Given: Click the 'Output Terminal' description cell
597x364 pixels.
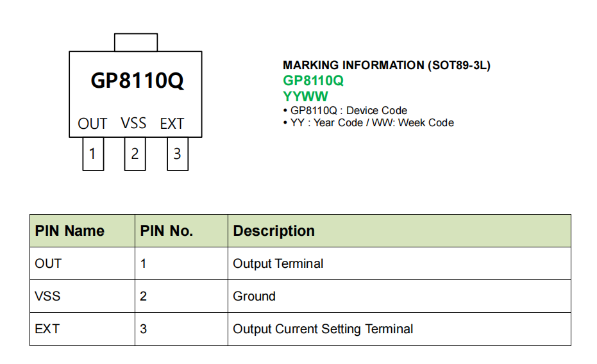Looking at the screenshot, I should point(278,263).
